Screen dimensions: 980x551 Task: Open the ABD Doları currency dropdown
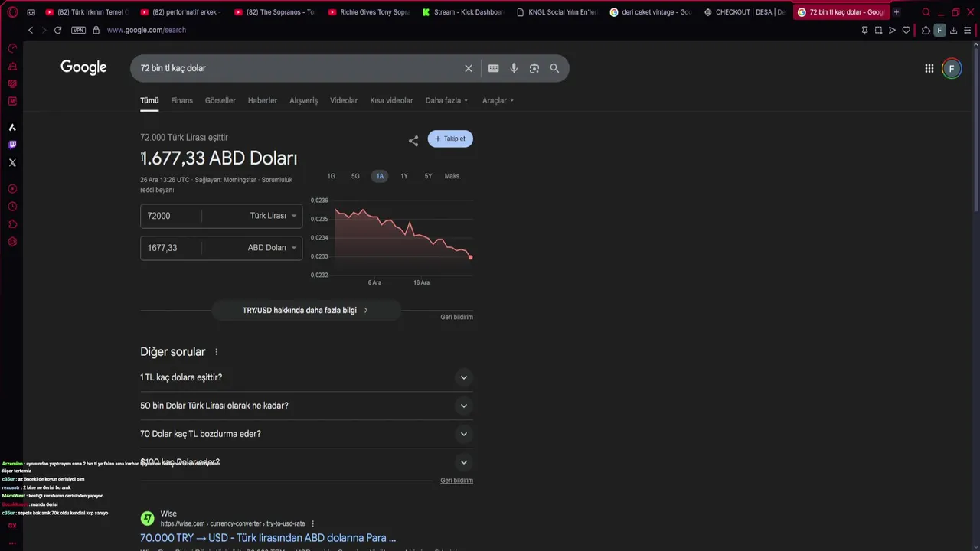272,248
